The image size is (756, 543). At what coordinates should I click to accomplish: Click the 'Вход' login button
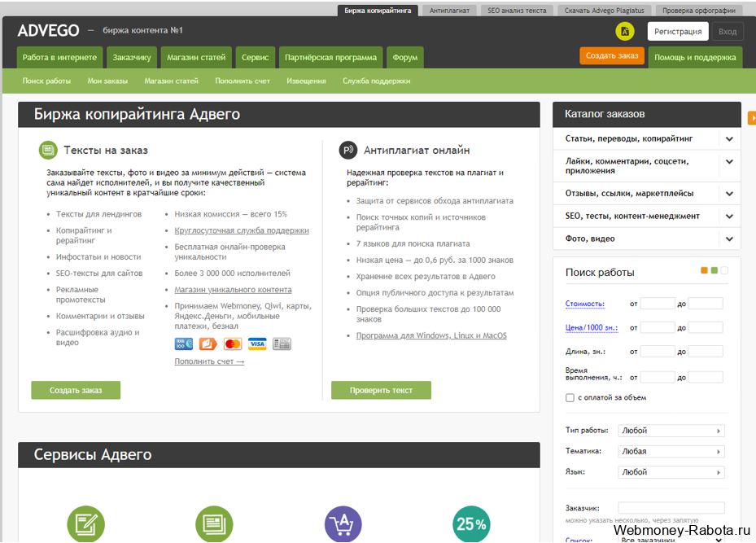[727, 32]
